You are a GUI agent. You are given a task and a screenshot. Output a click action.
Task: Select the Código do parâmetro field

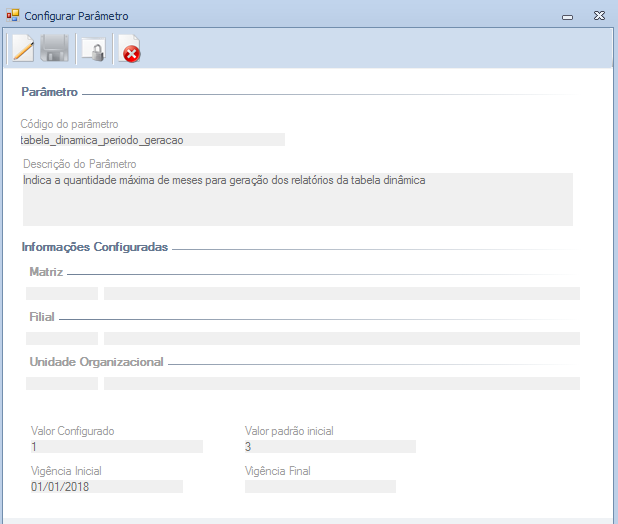tap(152, 140)
